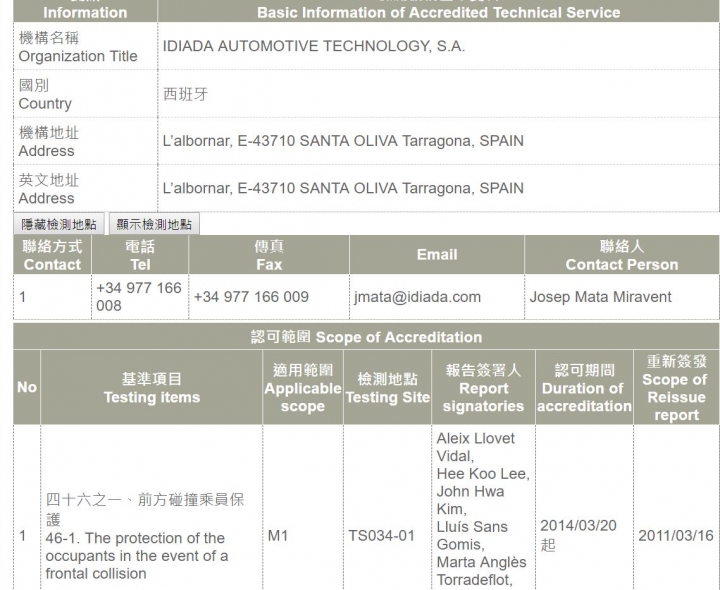Select the country value 西班牙
Screen dimensions: 720x590
pyautogui.click(x=186, y=94)
